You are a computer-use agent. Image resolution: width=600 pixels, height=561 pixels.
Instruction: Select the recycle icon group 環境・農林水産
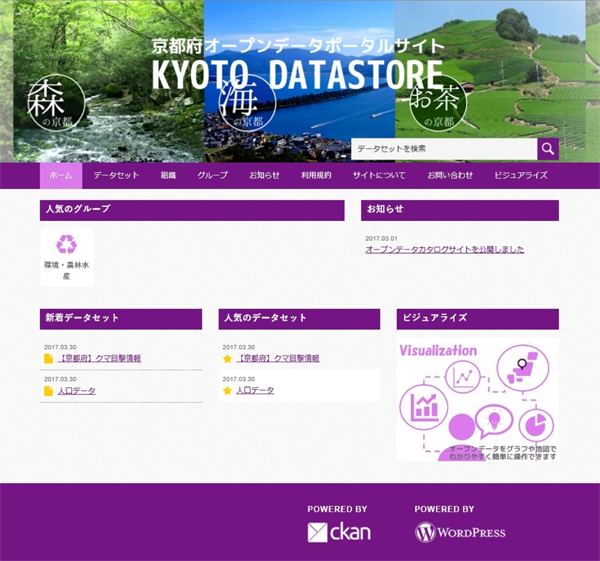pyautogui.click(x=67, y=257)
